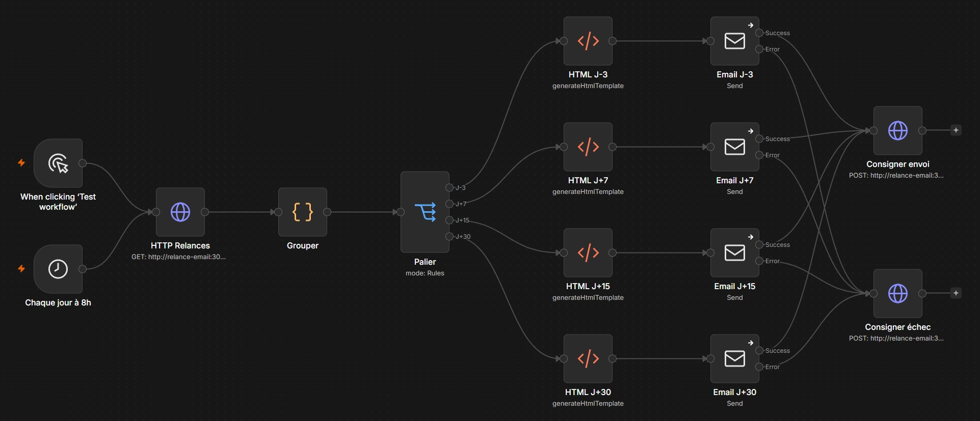Click the J+7 output connector on Palier
Viewport: 980px width, 421px height.
pos(449,204)
